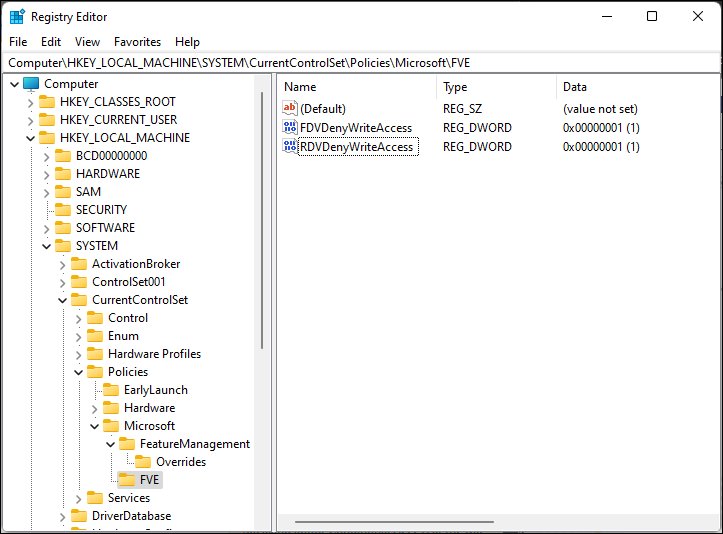The image size is (723, 534).
Task: Expand the ActivationBroker key
Action: tap(63, 264)
